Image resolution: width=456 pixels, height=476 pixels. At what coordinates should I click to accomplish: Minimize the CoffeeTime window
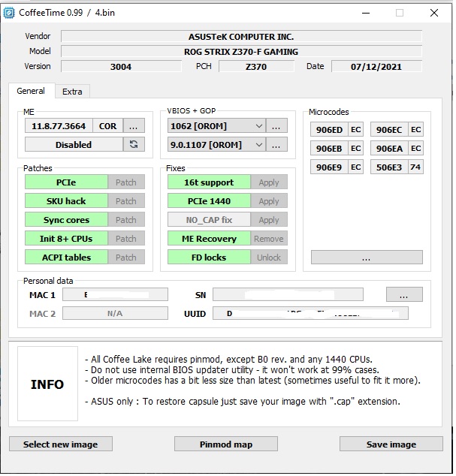(366, 13)
